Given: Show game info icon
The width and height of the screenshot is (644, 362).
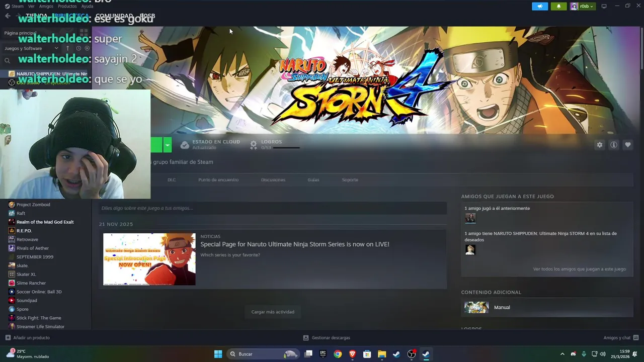Looking at the screenshot, I should click(x=614, y=145).
